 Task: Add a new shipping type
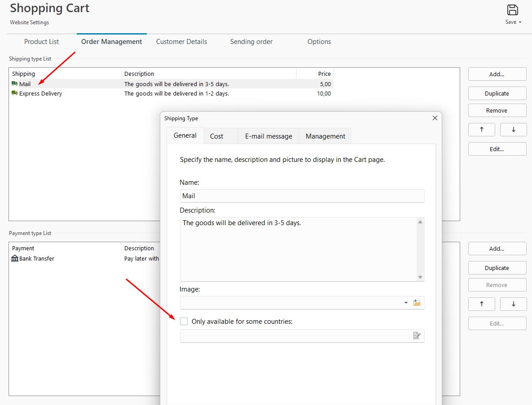click(497, 74)
